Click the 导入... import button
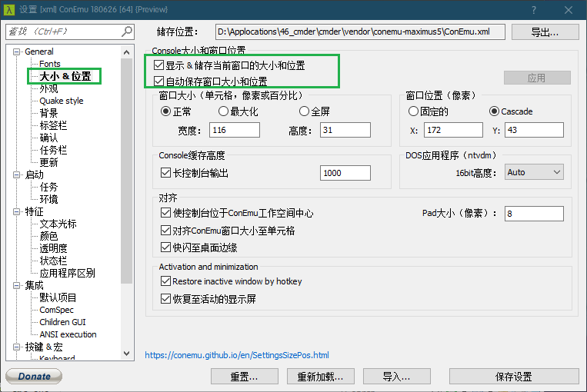 pos(396,377)
